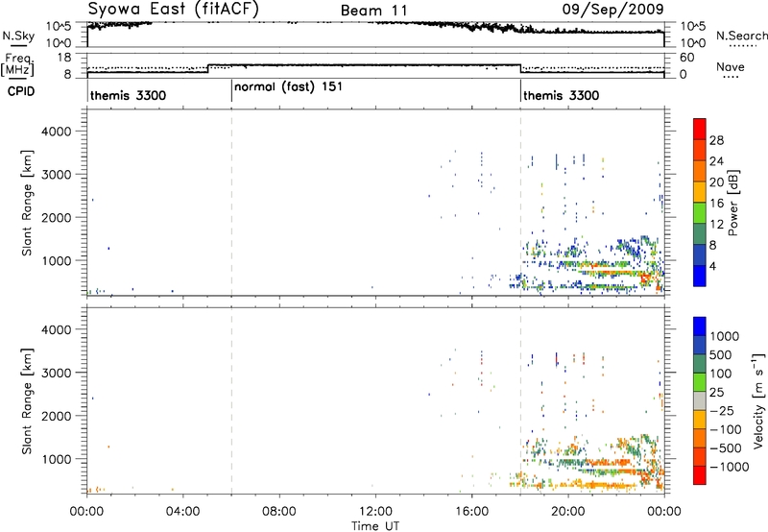Click the "Time UT" axis title
The height and width of the screenshot is (532, 768).
[375, 526]
